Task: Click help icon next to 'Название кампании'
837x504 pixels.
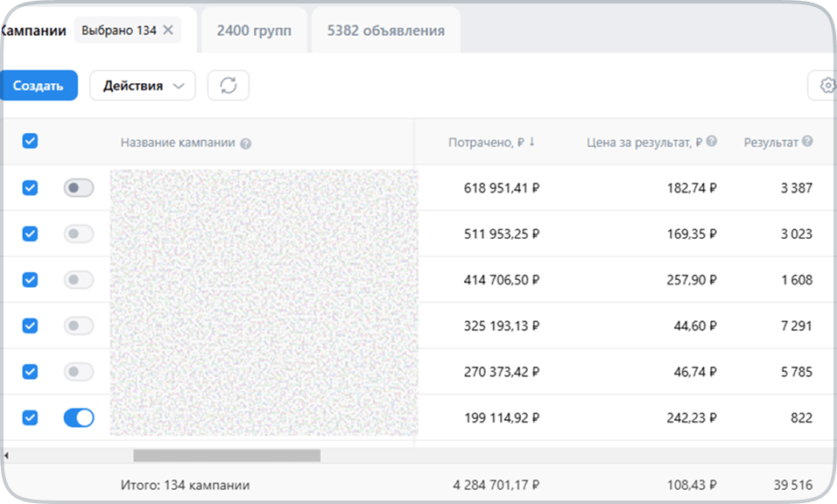Action: (x=246, y=143)
